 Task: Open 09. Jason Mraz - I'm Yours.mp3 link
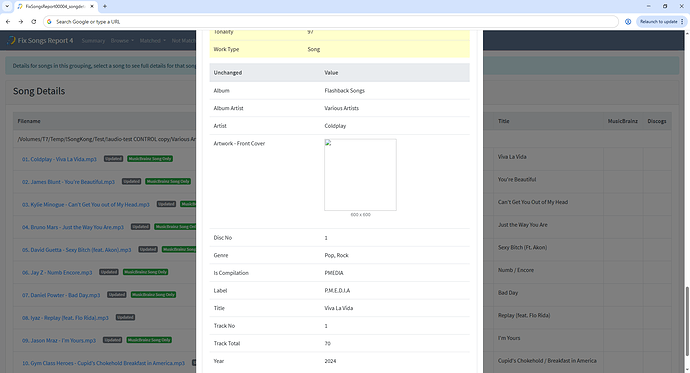[59, 340]
